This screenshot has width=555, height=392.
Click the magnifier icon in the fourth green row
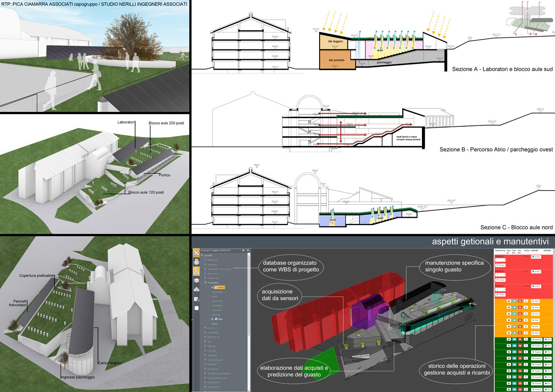tap(526, 358)
